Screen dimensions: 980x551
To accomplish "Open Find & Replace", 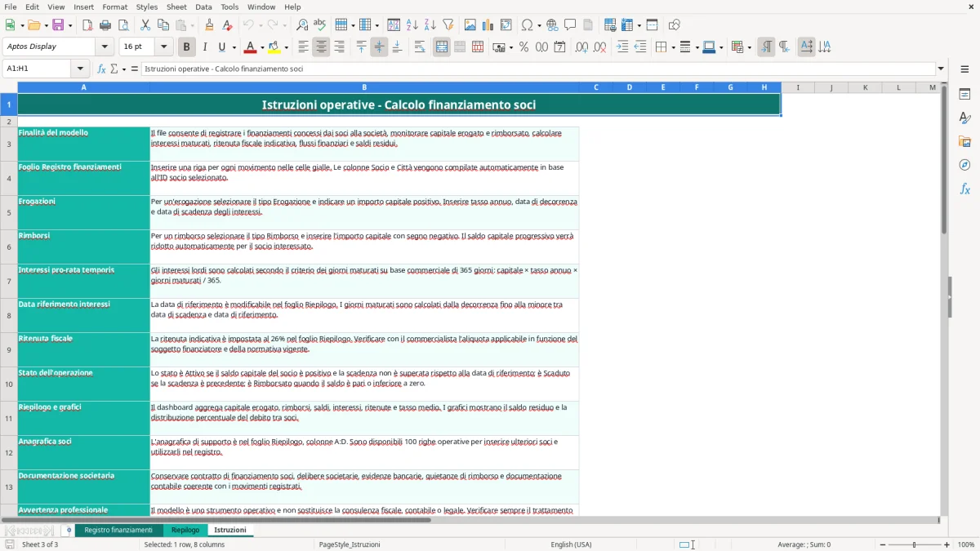I will click(302, 25).
